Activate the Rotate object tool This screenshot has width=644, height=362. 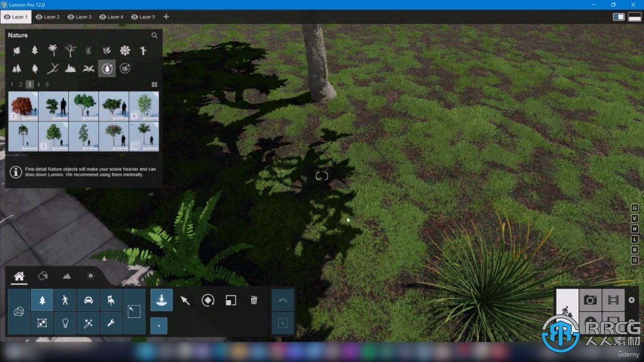coord(208,300)
